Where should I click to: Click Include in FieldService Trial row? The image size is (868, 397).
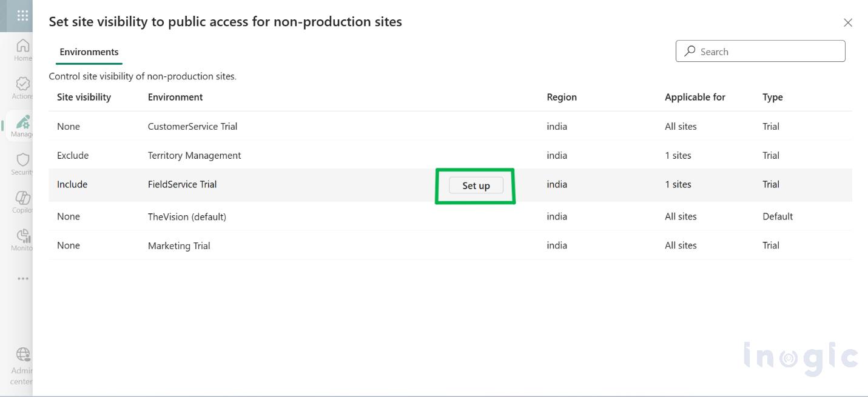click(x=72, y=184)
